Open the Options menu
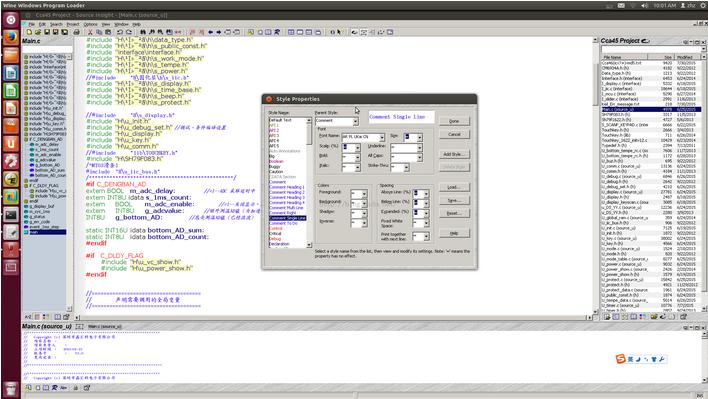This screenshot has height=399, width=708. point(90,24)
